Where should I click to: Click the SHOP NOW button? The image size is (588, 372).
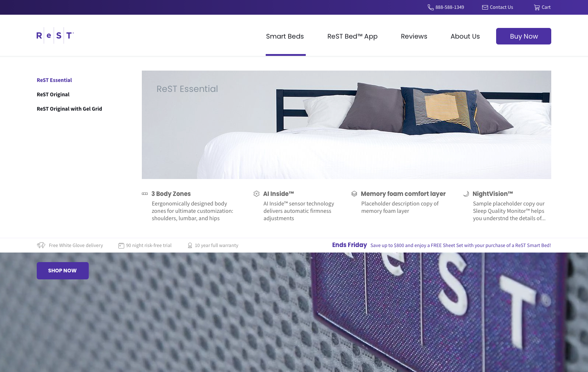[62, 271]
